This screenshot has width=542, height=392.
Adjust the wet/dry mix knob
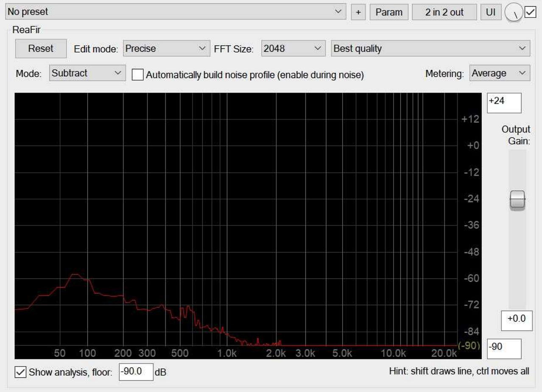[x=514, y=13]
